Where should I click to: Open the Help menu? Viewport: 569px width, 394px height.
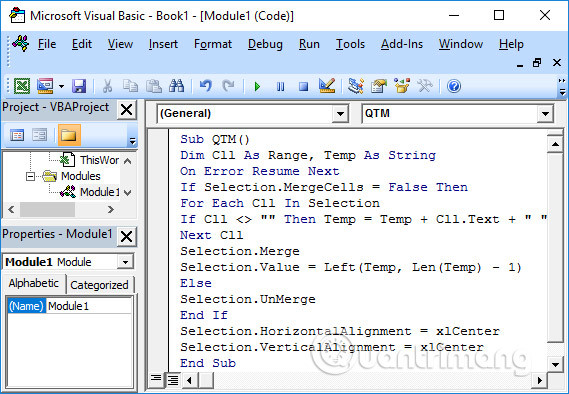511,44
